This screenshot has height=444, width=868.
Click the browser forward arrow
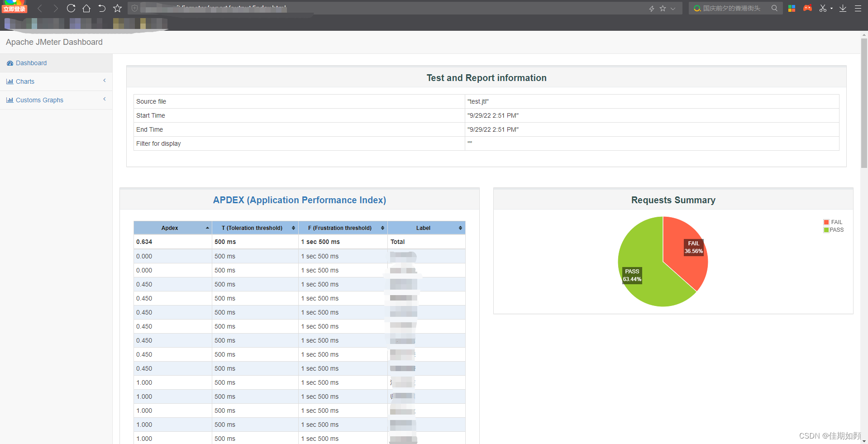(55, 8)
